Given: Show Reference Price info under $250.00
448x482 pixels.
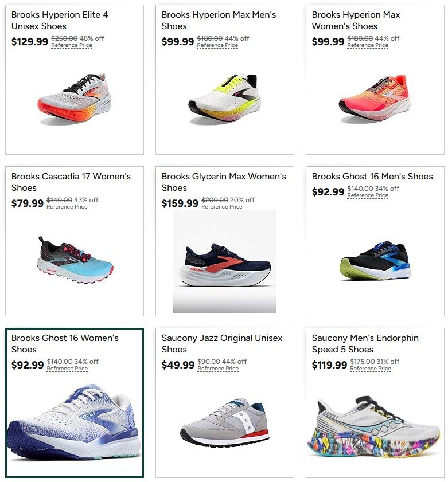Looking at the screenshot, I should [72, 45].
